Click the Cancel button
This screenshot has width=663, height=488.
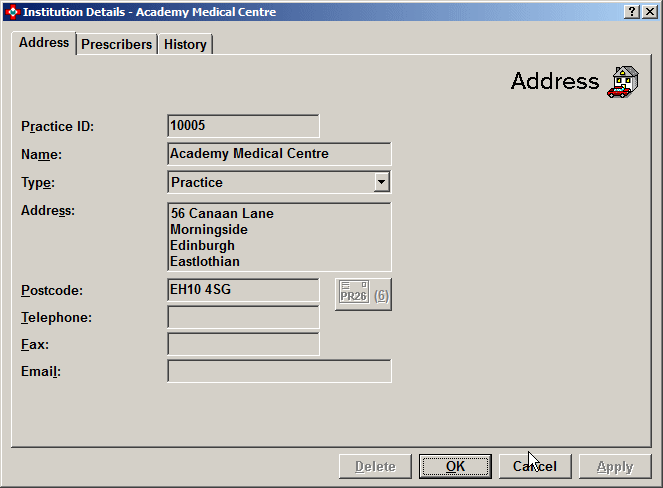coord(534,466)
